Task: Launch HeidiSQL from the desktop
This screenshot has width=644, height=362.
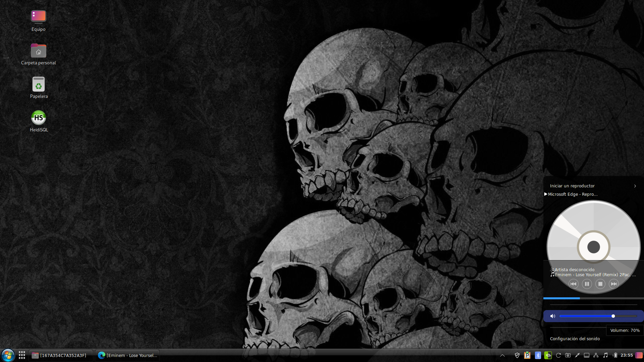Action: (x=39, y=121)
